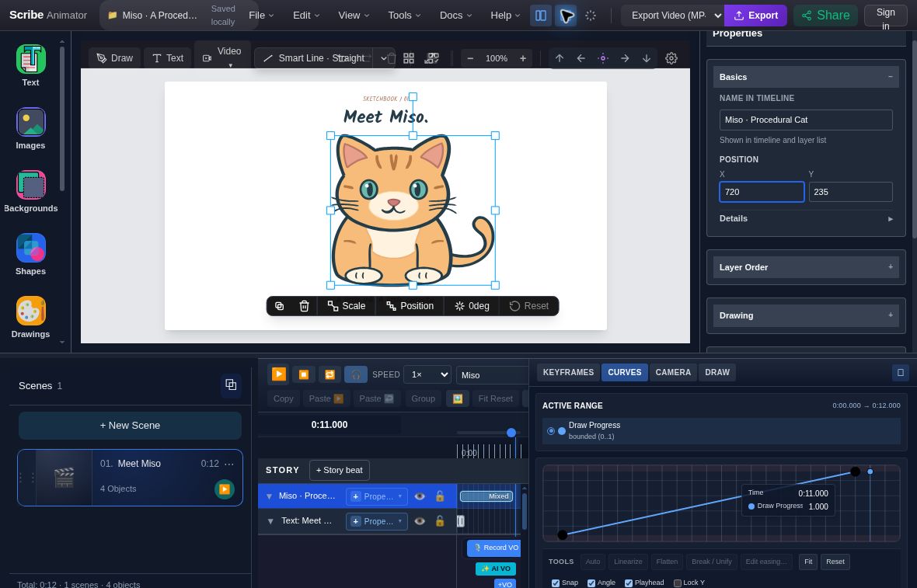Switch to the Camera tab
Image resolution: width=917 pixels, height=588 pixels.
pyautogui.click(x=672, y=372)
